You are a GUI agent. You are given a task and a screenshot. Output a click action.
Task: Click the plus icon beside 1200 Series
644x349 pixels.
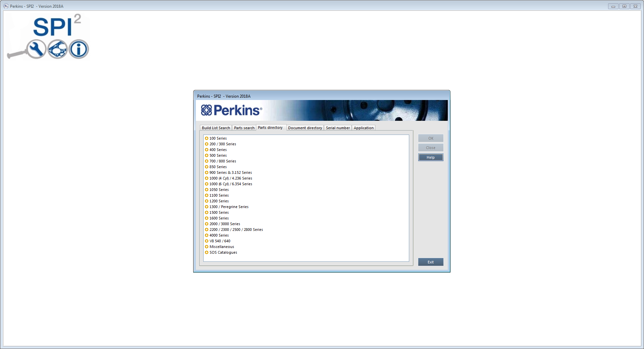click(x=207, y=201)
